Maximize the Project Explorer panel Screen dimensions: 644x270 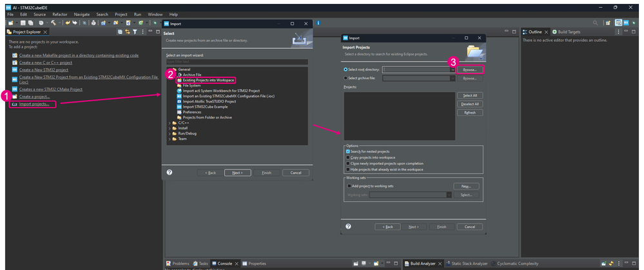(x=158, y=32)
